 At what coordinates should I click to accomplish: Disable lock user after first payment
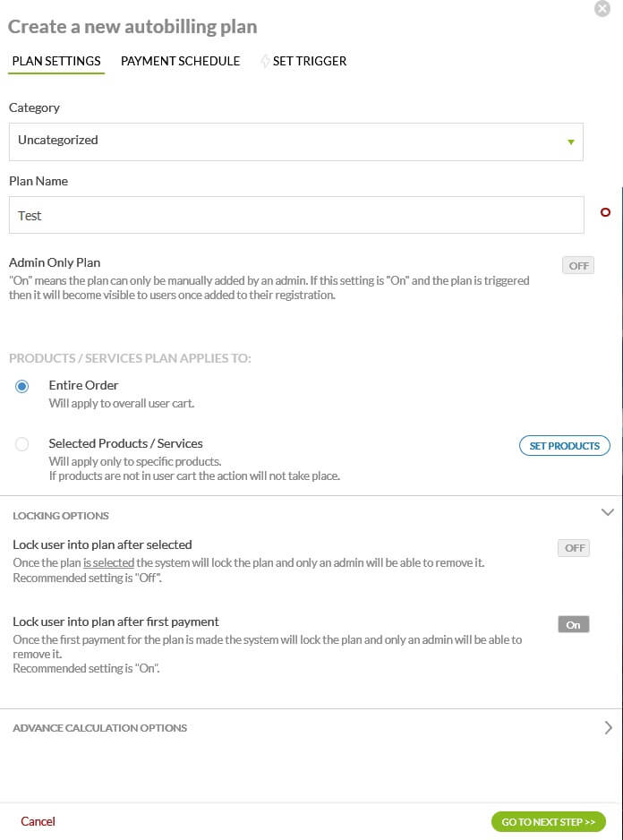point(574,625)
